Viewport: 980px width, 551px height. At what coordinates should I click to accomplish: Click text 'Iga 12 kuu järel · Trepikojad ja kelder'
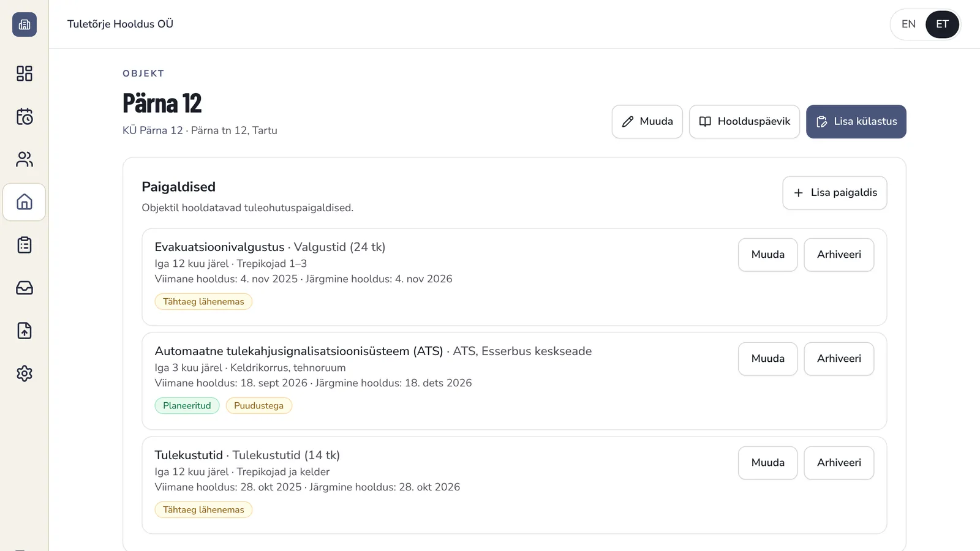(242, 472)
